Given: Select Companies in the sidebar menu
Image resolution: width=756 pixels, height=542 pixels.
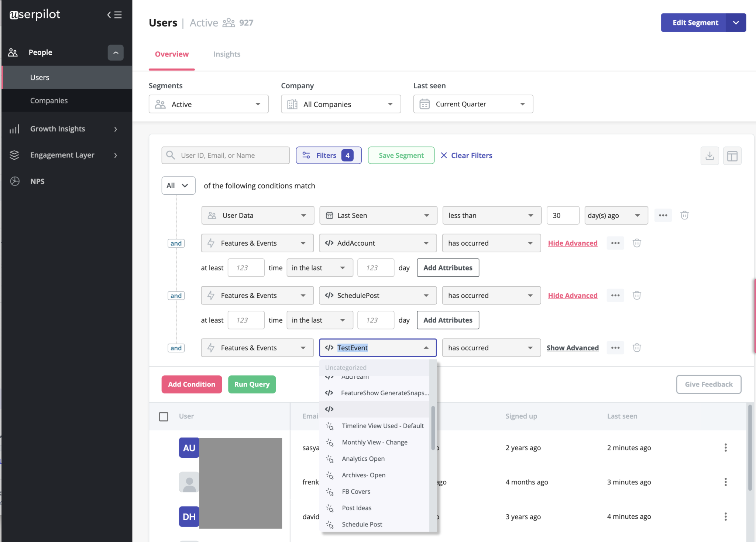Looking at the screenshot, I should tap(48, 100).
